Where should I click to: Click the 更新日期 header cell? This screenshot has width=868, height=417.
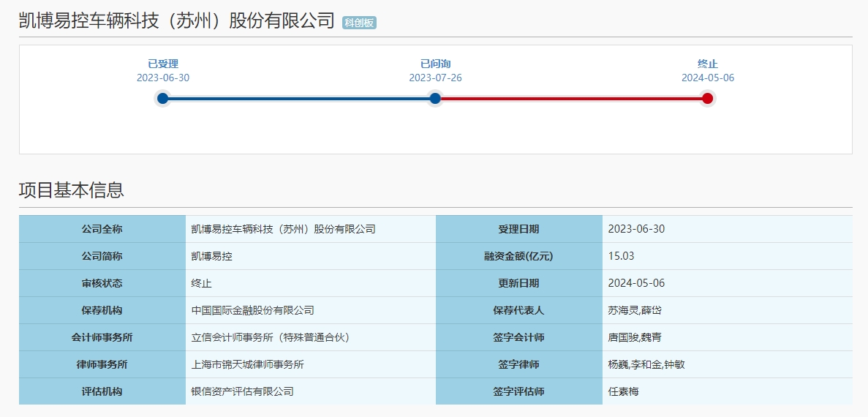519,283
